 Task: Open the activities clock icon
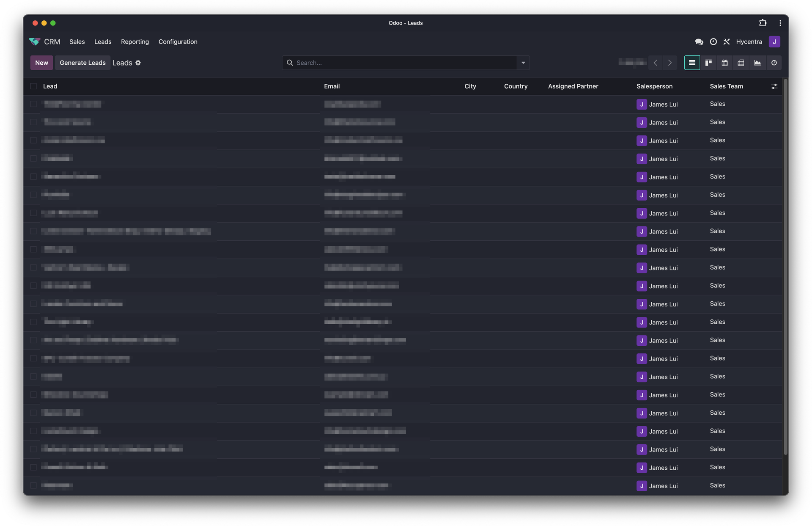click(713, 41)
